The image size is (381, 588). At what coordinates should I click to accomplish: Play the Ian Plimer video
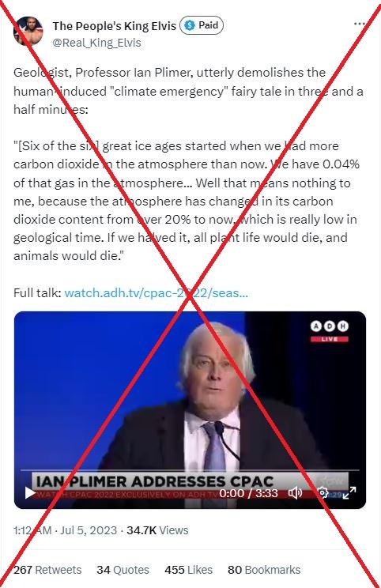[30, 492]
